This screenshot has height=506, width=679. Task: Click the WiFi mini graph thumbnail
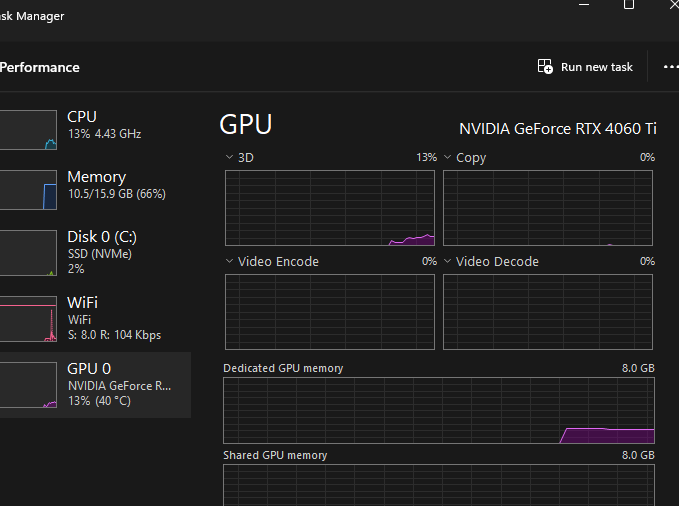27,319
